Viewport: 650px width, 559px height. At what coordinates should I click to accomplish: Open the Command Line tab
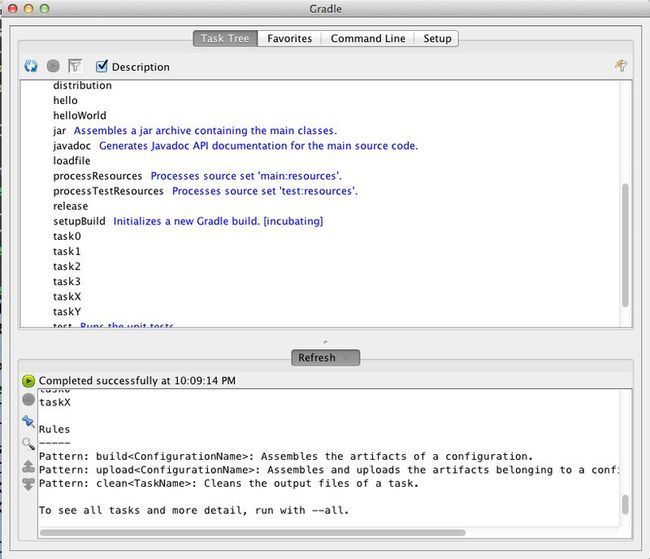pyautogui.click(x=368, y=39)
